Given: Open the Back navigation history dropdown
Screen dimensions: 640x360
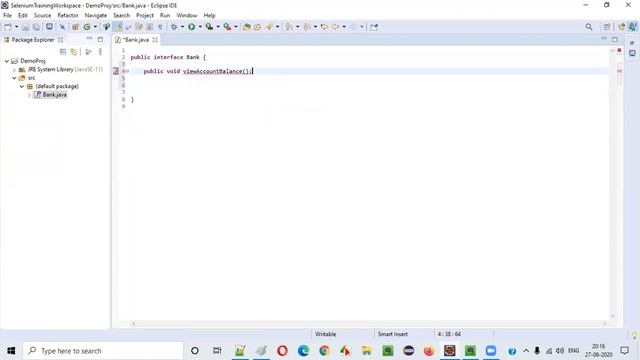Looking at the screenshot, I should (x=344, y=27).
